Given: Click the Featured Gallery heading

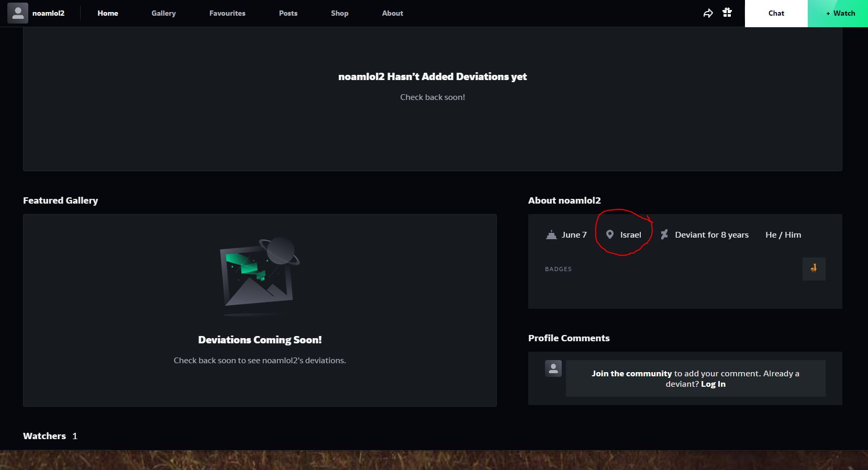Looking at the screenshot, I should click(x=60, y=200).
